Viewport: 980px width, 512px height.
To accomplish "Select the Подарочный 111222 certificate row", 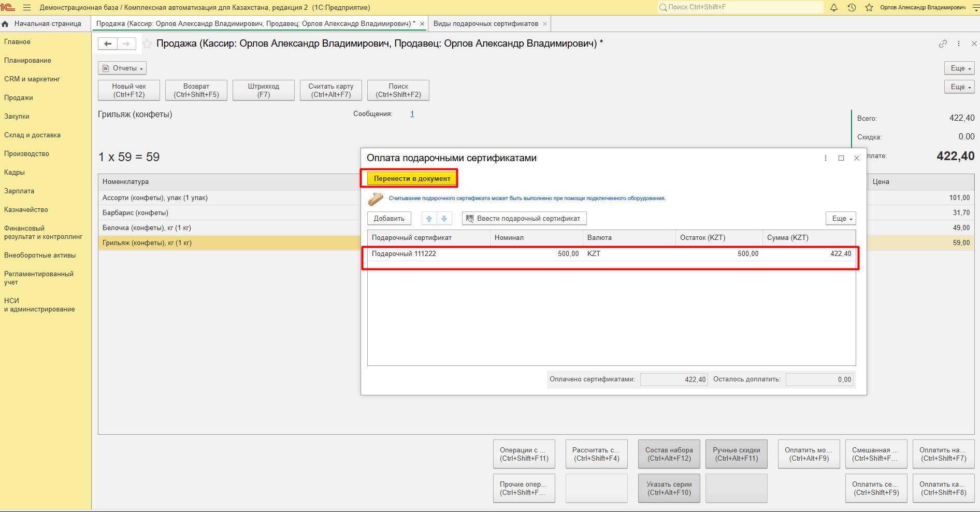I will point(404,254).
